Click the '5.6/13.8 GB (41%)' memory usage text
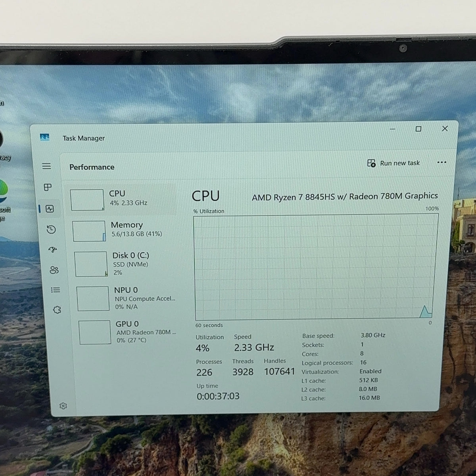Screen dimensions: 476x476 coord(137,234)
